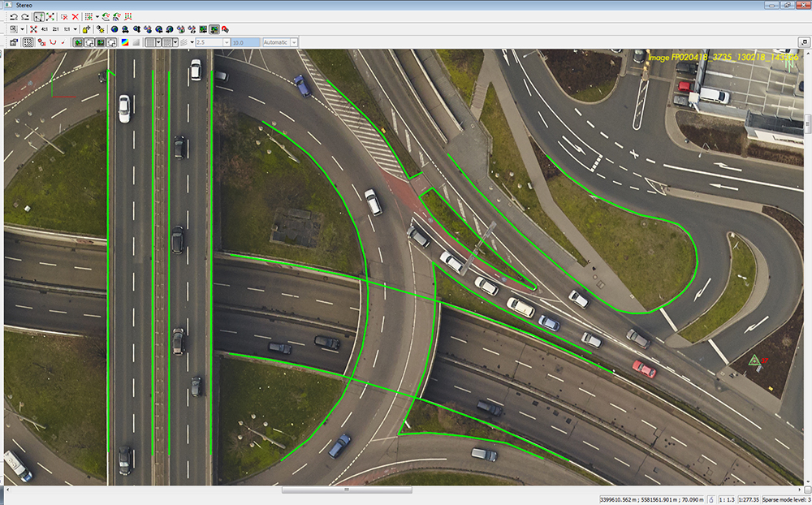Click the yellow padlock lock icon
The height and width of the screenshot is (505, 812).
86,29
